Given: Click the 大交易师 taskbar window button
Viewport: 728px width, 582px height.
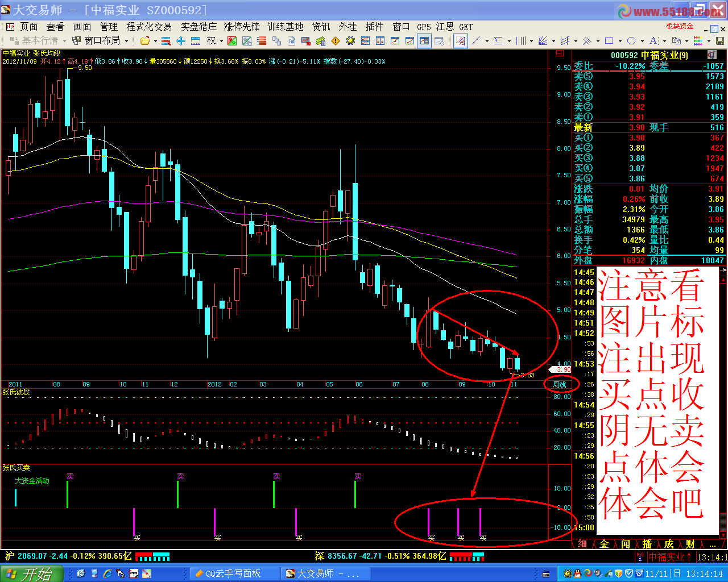Looking at the screenshot, I should (327, 574).
